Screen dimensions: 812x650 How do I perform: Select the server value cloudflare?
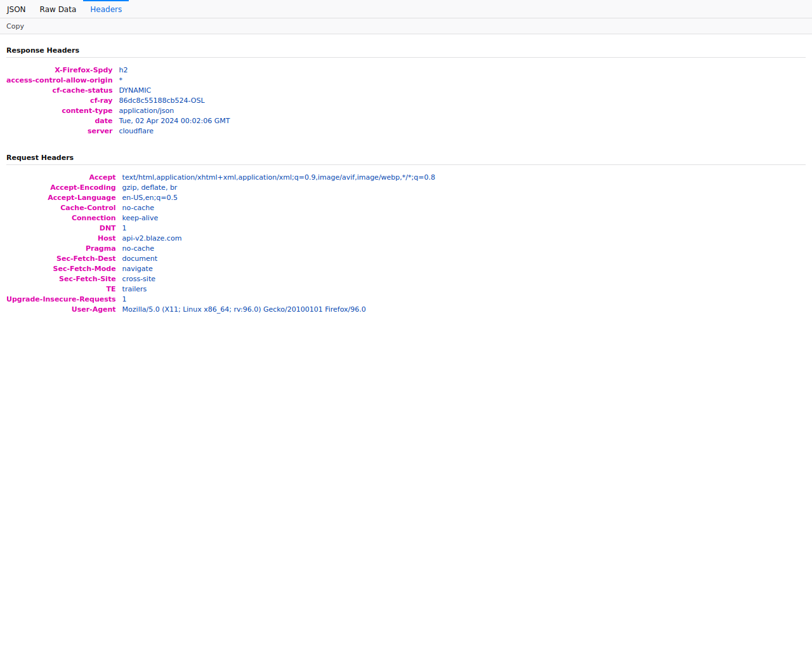click(x=136, y=131)
